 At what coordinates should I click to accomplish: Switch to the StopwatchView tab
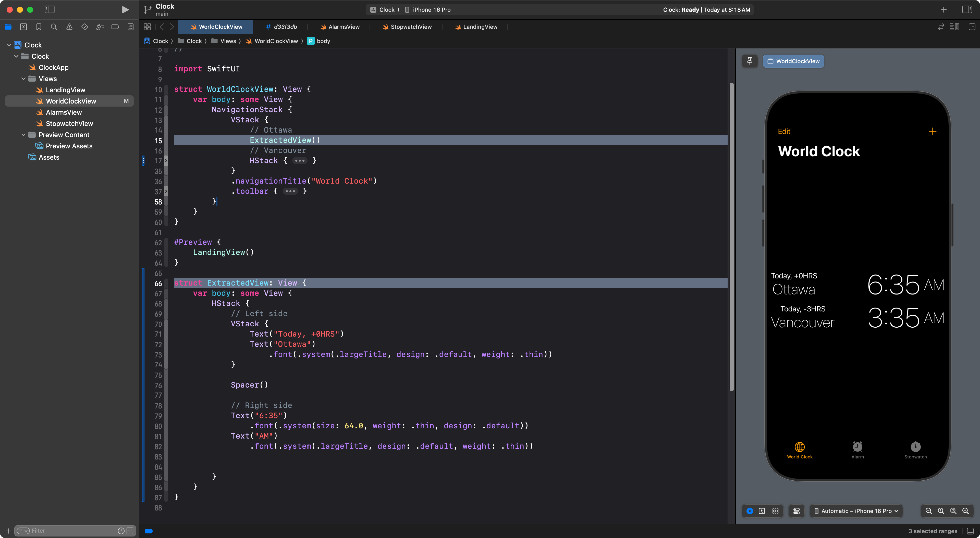407,27
